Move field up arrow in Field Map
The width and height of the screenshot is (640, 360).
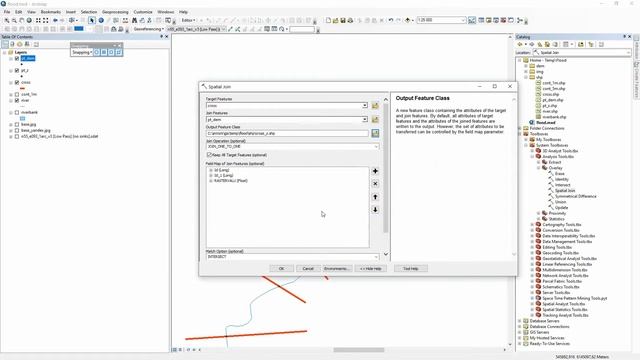pyautogui.click(x=375, y=197)
